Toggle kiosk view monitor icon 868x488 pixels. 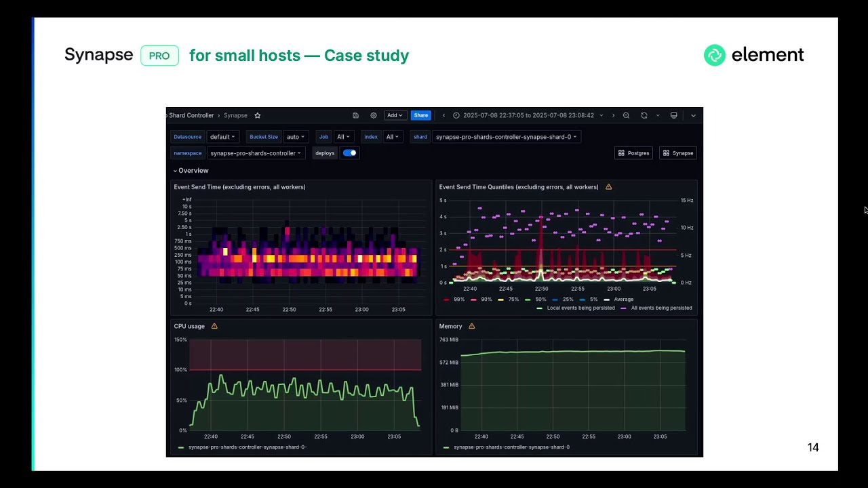point(673,115)
